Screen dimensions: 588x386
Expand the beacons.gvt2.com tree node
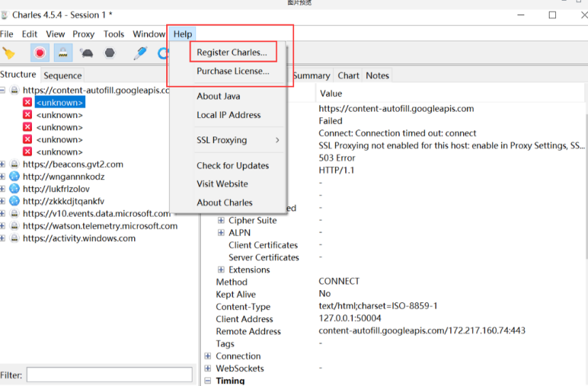[3, 164]
